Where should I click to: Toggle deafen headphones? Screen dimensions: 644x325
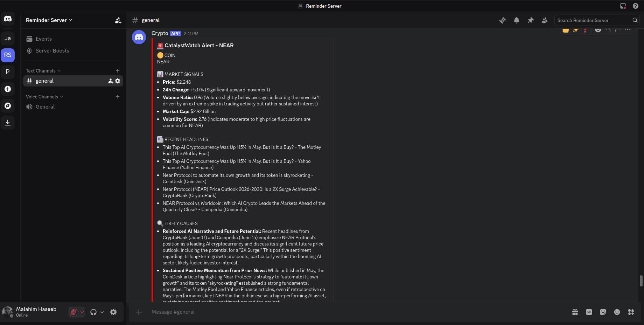93,312
